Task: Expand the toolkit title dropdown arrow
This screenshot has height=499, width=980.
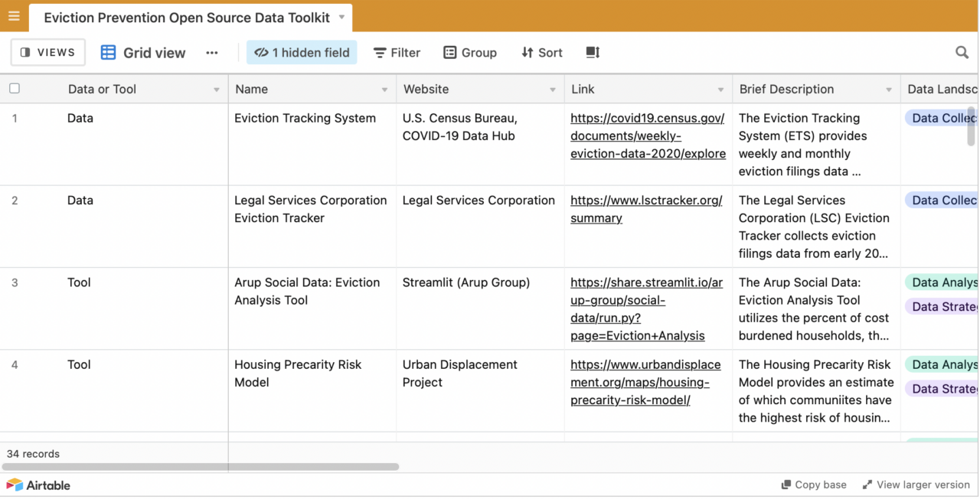Action: 341,17
